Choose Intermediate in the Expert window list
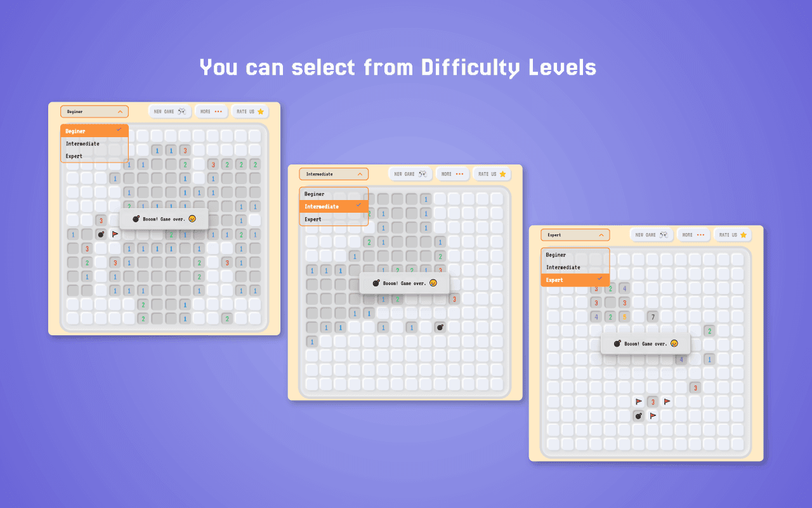 pos(575,267)
